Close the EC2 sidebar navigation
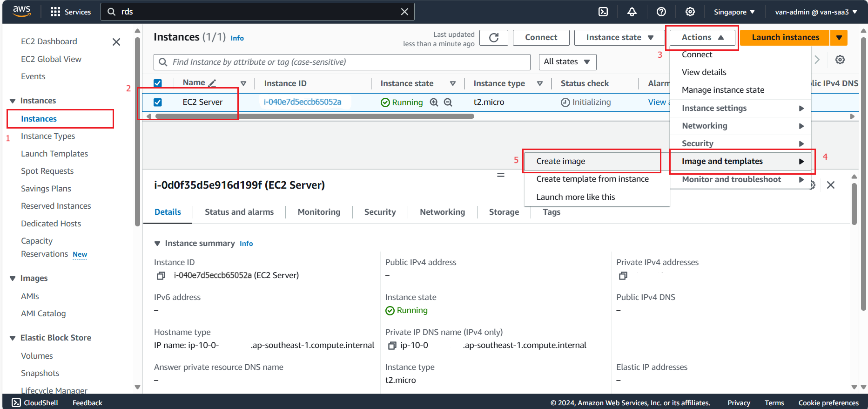 click(116, 42)
